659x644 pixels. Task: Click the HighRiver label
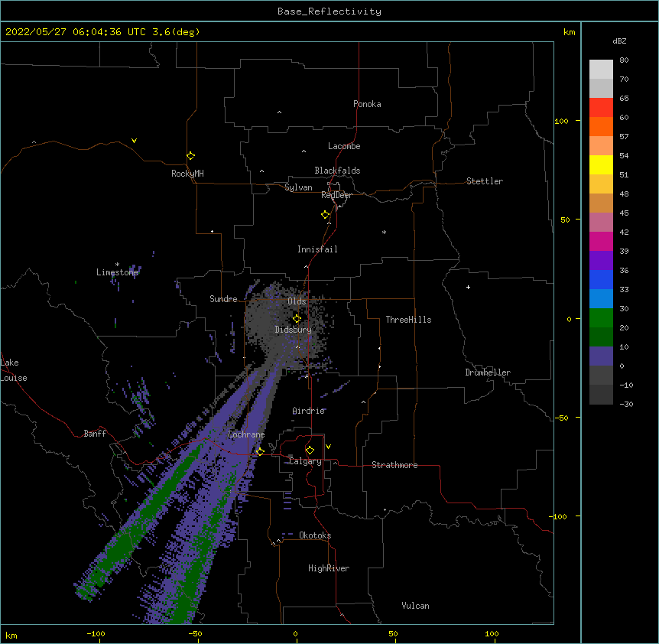pyautogui.click(x=329, y=568)
